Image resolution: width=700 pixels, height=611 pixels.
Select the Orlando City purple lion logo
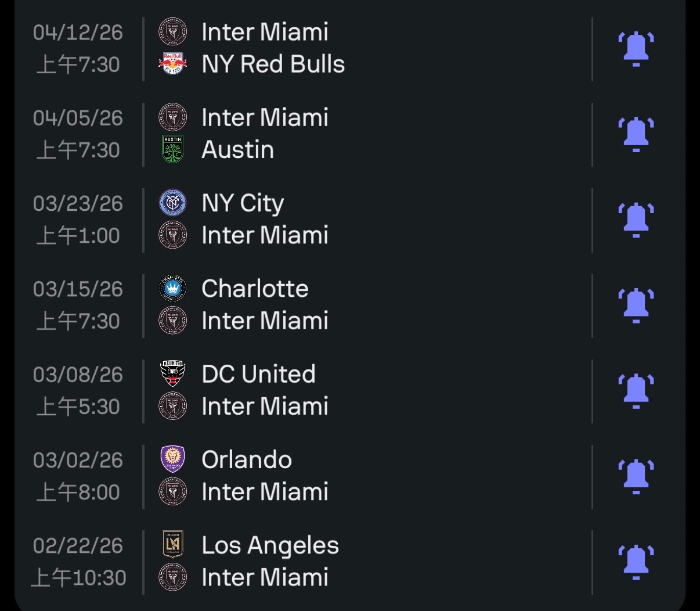tap(173, 459)
